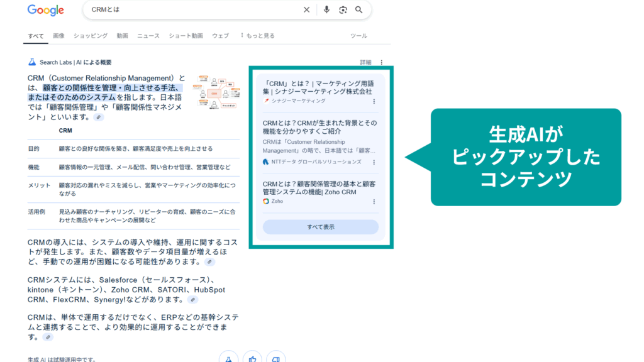Viewport: 644px width, 362px height.
Task: Click the 生成 AI は試験運用中です notice
Action: point(62,359)
